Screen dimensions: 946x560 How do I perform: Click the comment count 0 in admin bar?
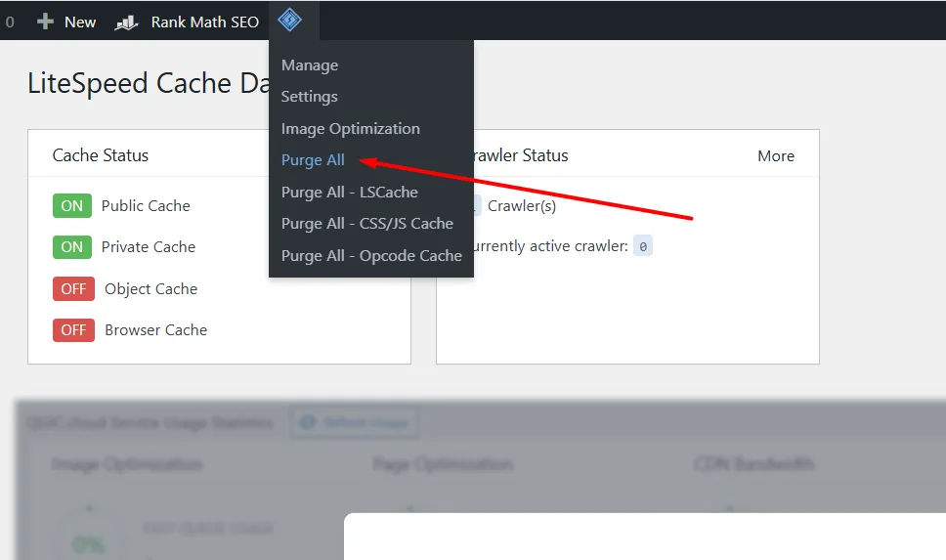10,22
